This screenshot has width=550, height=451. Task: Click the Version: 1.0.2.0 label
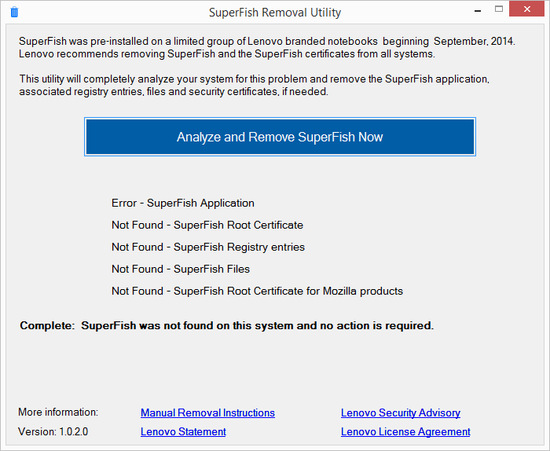tap(53, 432)
